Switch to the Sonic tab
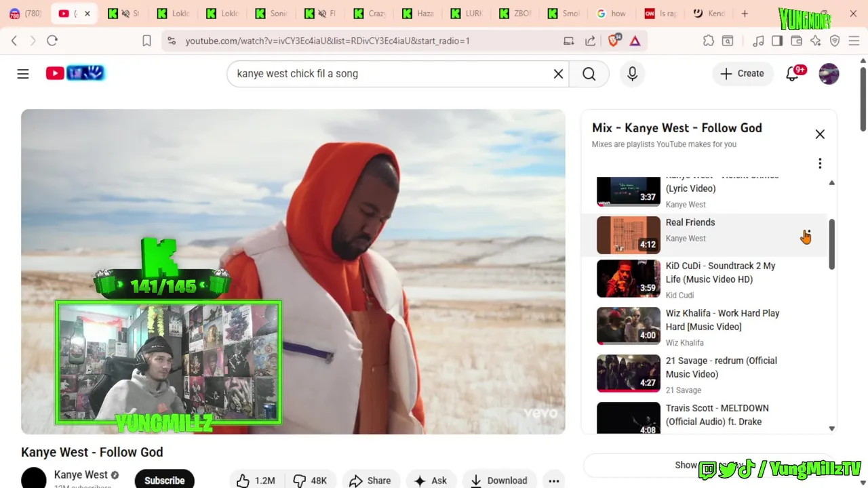Screen dimensions: 868x488 click(x=271, y=14)
